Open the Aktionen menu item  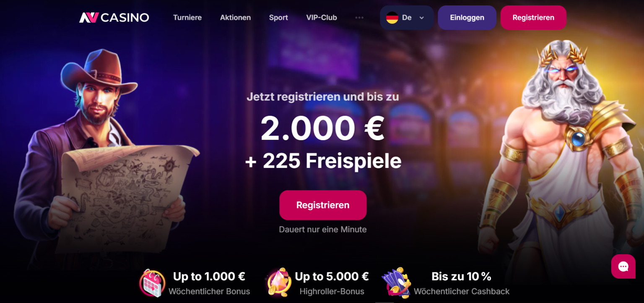pyautogui.click(x=235, y=18)
